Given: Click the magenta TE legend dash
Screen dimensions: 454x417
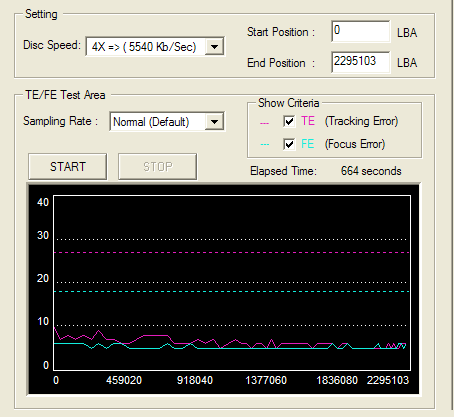Looking at the screenshot, I should [264, 123].
